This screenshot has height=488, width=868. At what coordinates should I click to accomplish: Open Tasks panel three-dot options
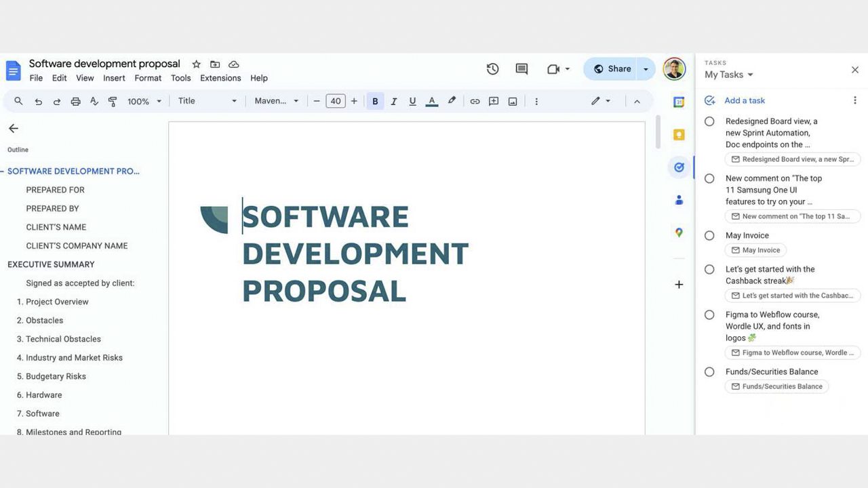click(x=854, y=100)
